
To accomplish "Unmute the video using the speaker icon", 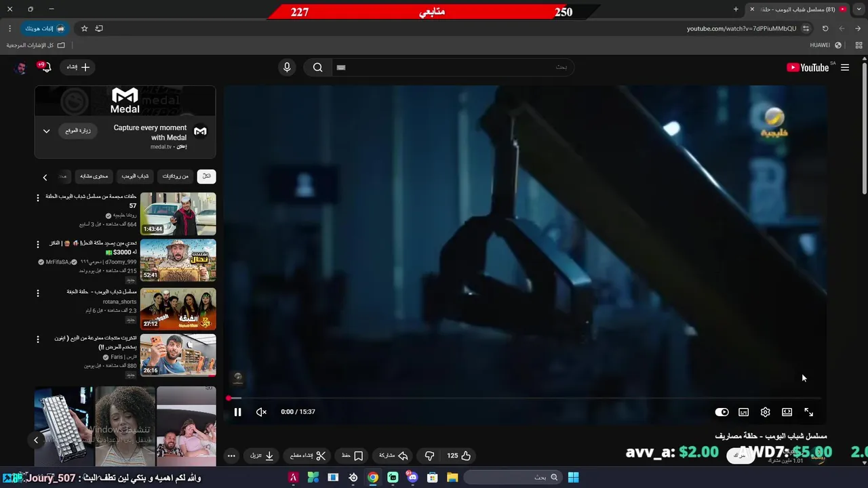I will tap(261, 412).
